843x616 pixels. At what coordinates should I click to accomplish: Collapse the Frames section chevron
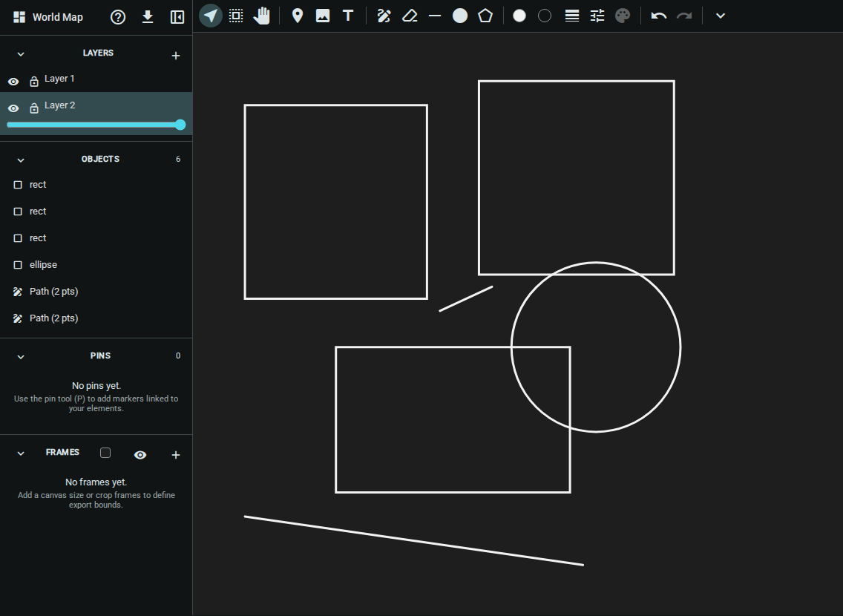coord(21,453)
